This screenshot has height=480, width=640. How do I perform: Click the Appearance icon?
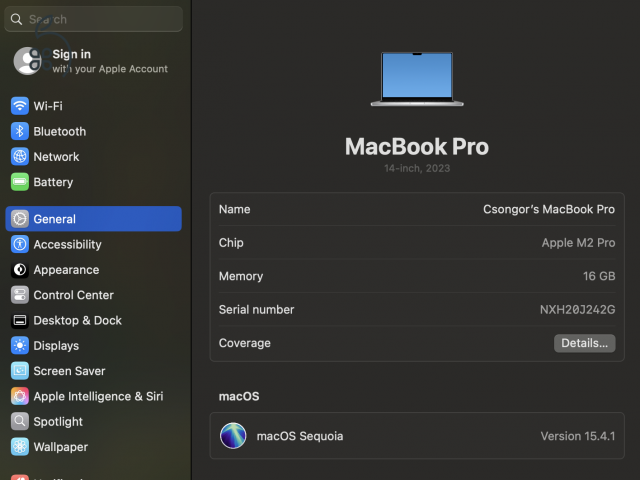(x=20, y=269)
